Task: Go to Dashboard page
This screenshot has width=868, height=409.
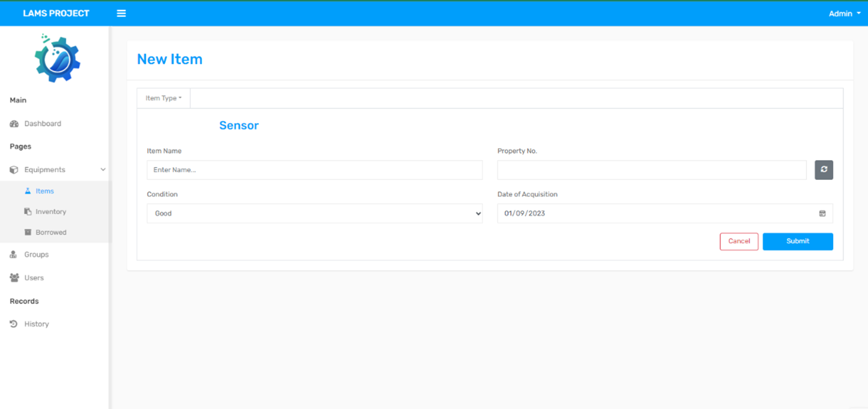Action: [x=43, y=123]
